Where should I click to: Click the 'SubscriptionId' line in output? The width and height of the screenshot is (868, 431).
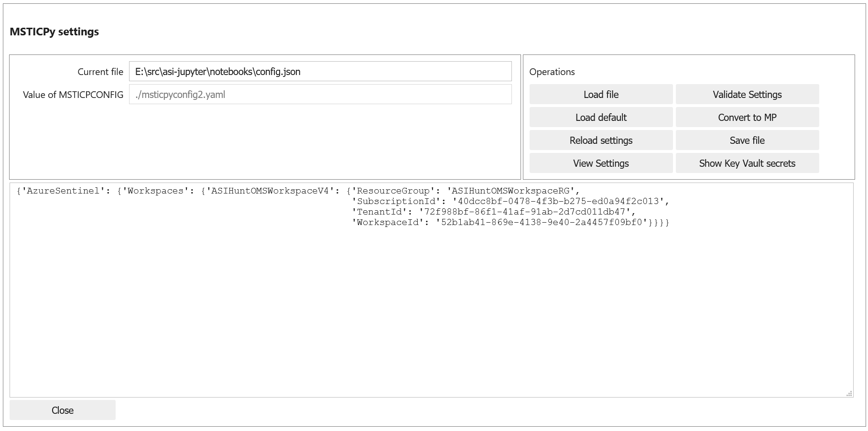click(510, 201)
